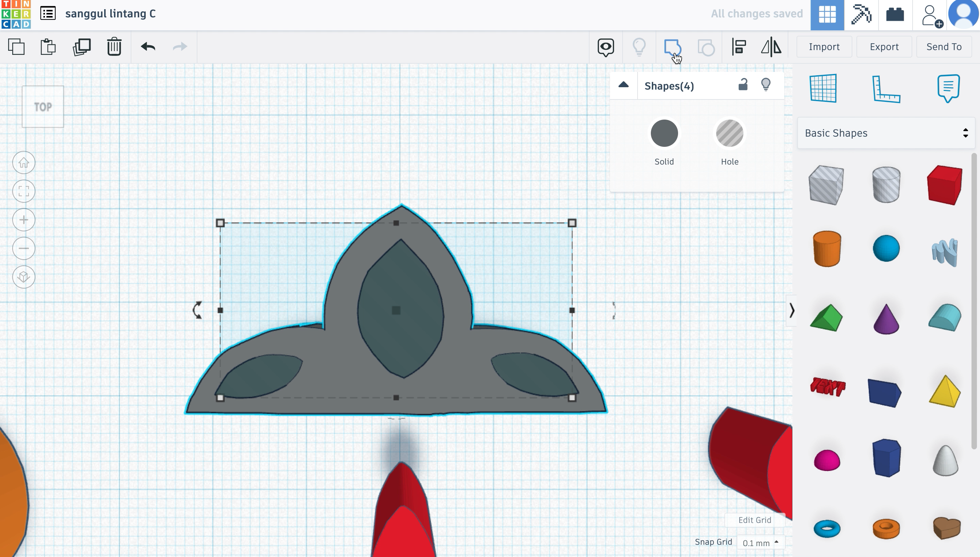
Task: Pick the green Roof shape
Action: coord(826,318)
